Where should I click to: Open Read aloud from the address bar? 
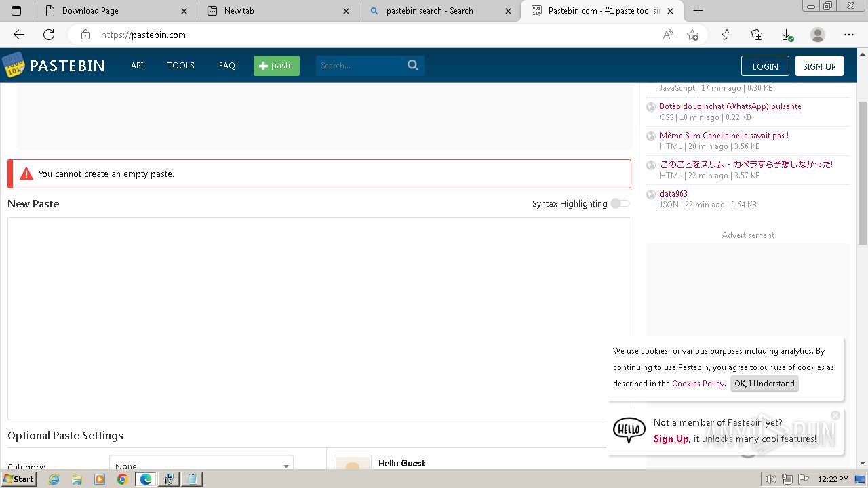668,35
